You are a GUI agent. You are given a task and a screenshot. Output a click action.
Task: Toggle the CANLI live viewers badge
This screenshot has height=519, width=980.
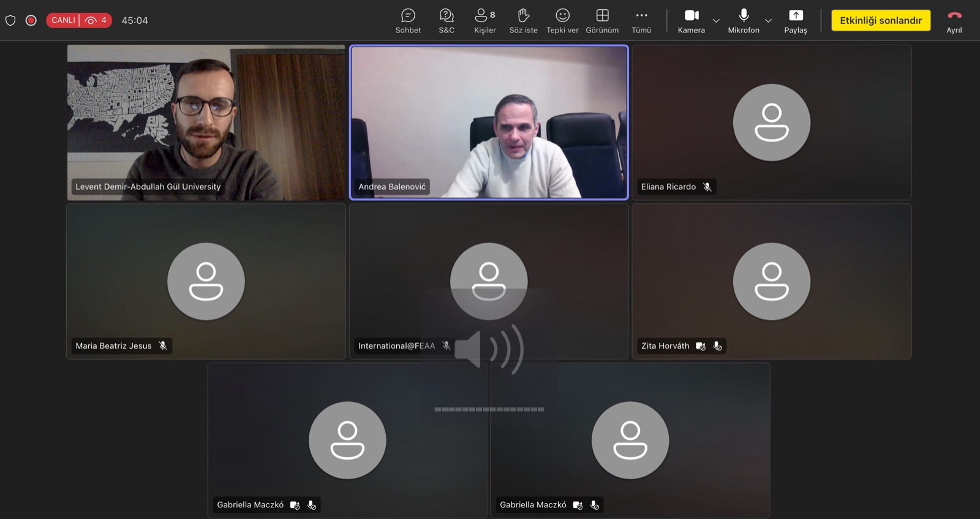(78, 20)
